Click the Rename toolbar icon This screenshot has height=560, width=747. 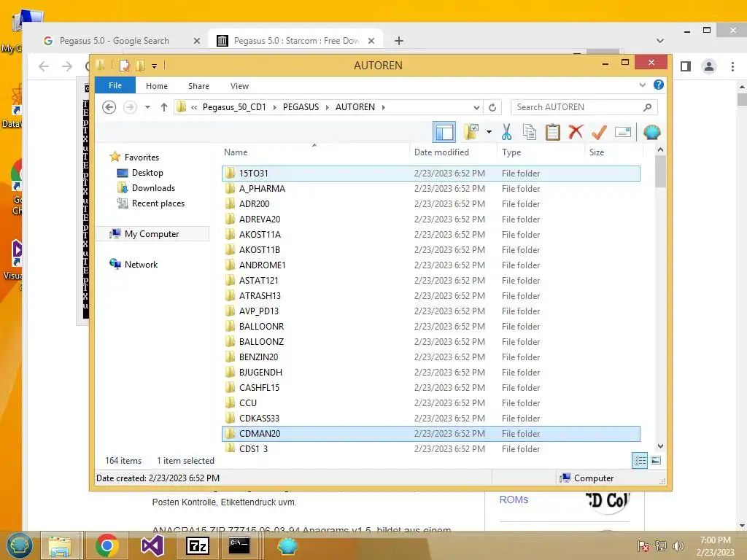[623, 132]
